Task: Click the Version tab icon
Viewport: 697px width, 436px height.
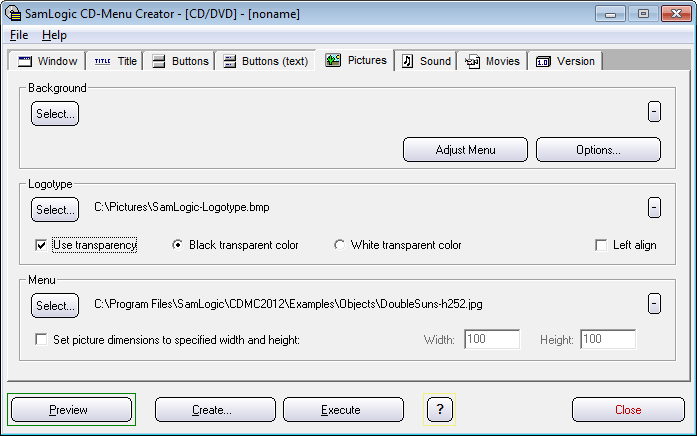Action: [x=543, y=61]
